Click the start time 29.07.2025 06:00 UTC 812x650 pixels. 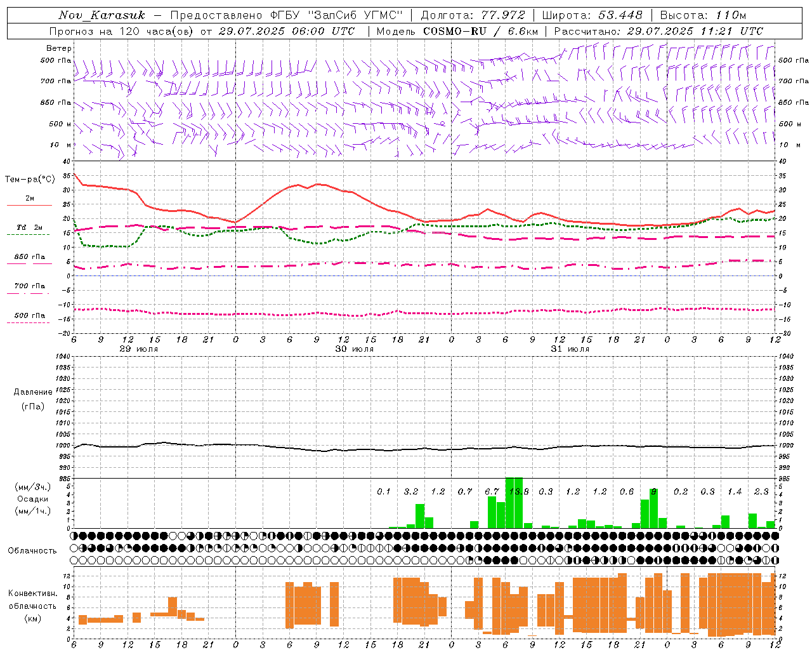287,31
